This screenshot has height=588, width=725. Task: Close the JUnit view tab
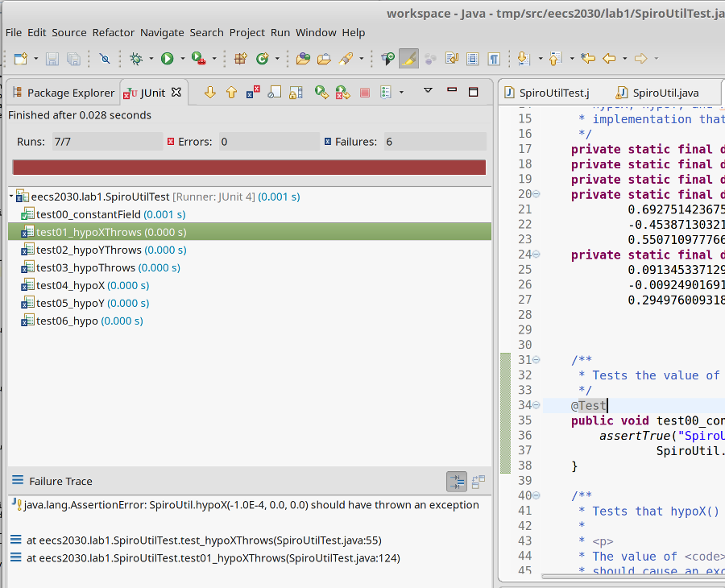[x=176, y=93]
